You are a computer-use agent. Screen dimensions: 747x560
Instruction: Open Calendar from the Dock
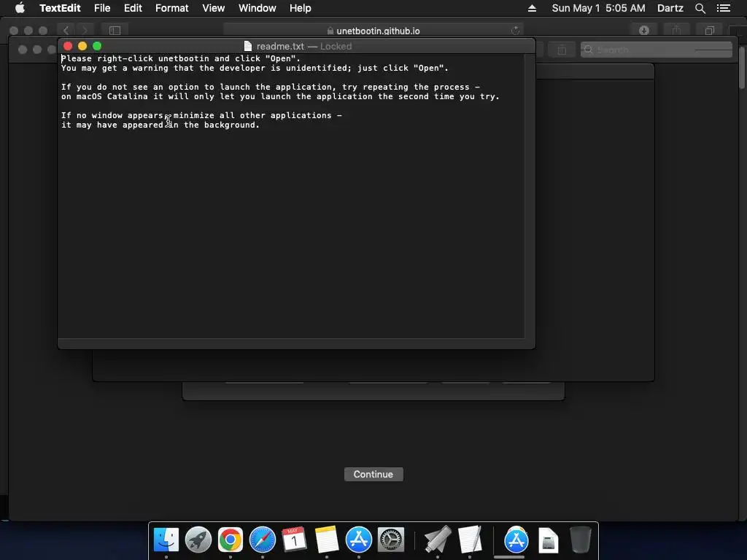pos(295,540)
